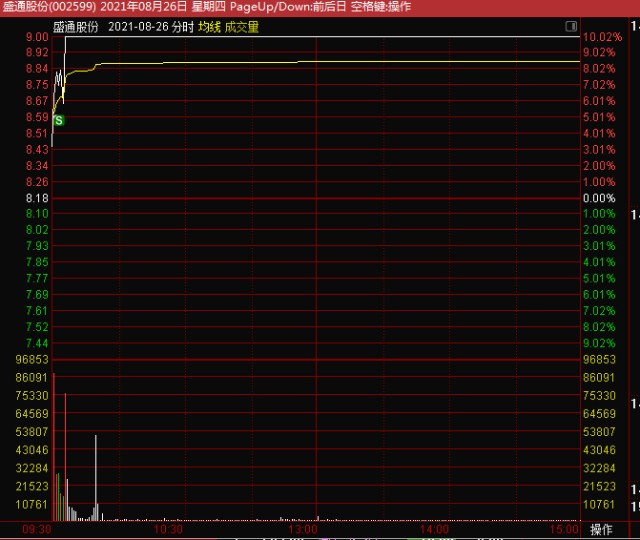640x540 pixels.
Task: Click the green S sell marker
Action: [59, 120]
